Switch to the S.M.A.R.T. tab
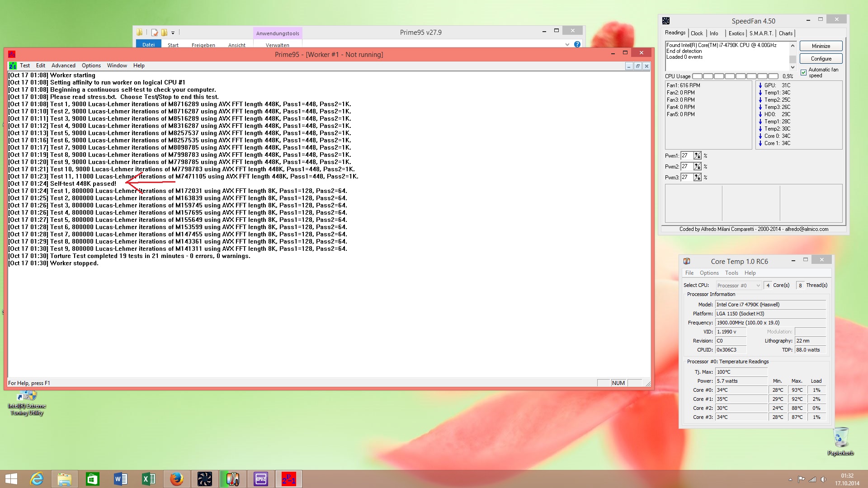The width and height of the screenshot is (868, 488). (761, 33)
